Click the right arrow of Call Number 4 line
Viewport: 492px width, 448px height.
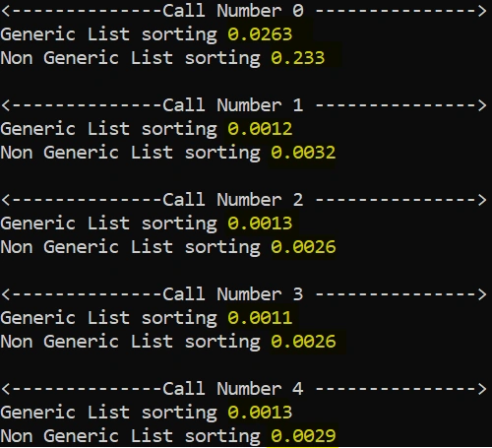482,389
